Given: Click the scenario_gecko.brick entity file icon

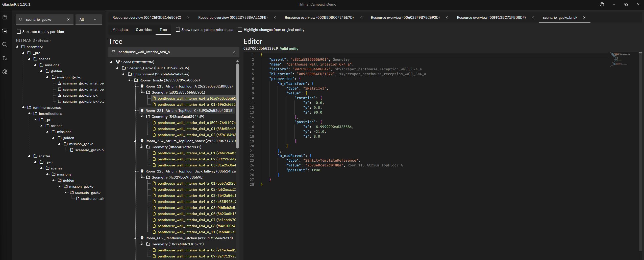Looking at the screenshot, I should 60,95.
